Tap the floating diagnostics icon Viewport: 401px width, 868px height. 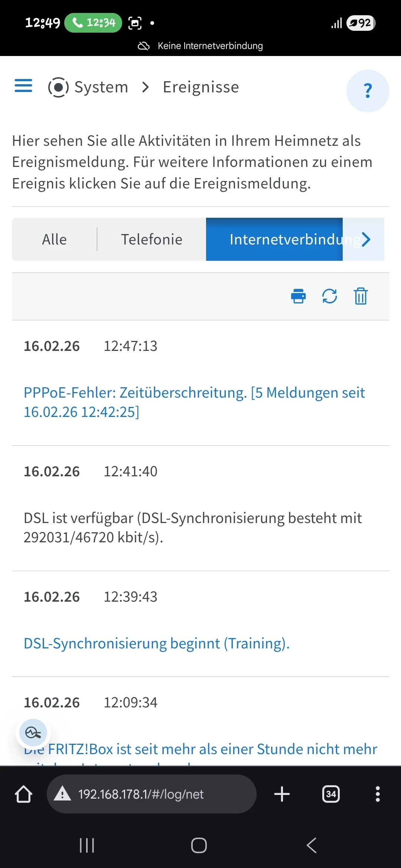(x=33, y=733)
